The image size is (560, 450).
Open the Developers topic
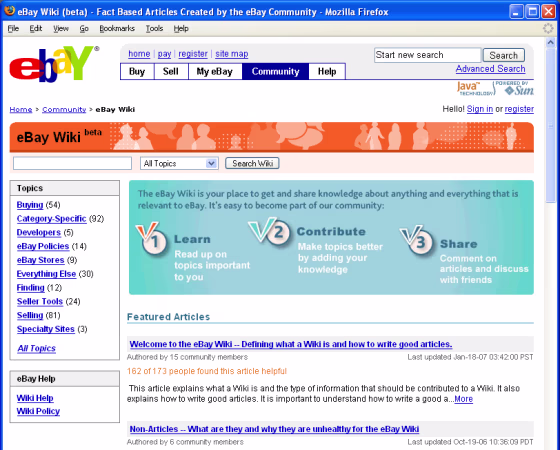pos(39,232)
